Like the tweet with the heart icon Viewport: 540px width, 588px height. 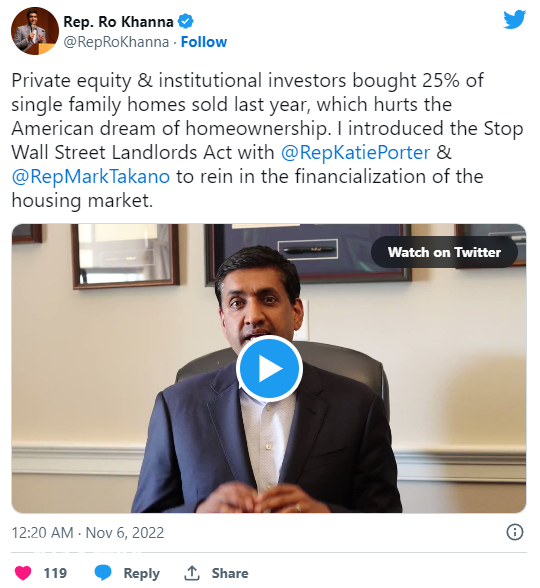[23, 573]
